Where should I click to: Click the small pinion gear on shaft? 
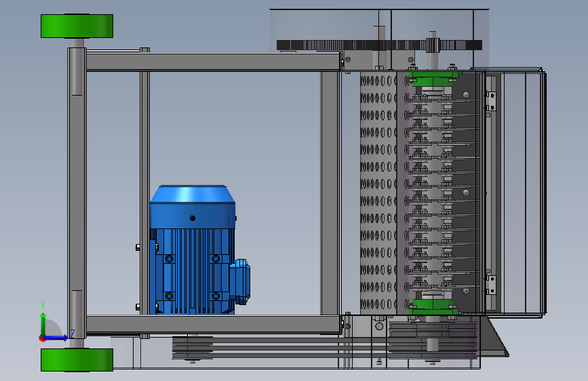(x=433, y=45)
